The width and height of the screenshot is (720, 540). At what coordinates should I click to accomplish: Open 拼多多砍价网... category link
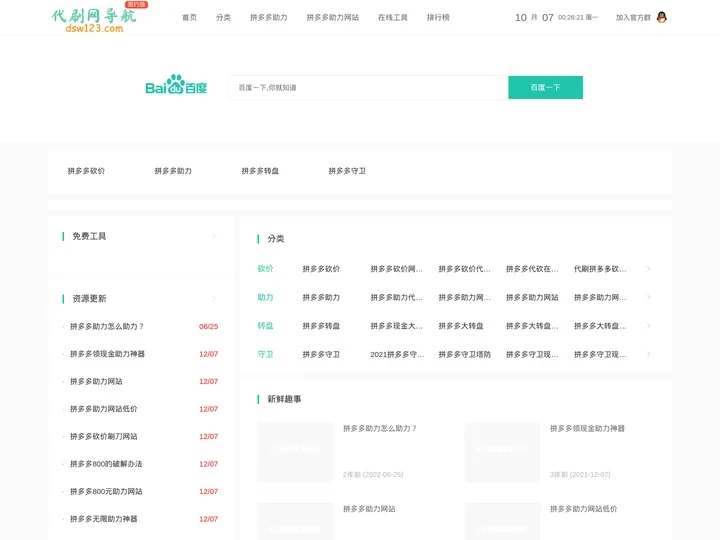tap(396, 269)
